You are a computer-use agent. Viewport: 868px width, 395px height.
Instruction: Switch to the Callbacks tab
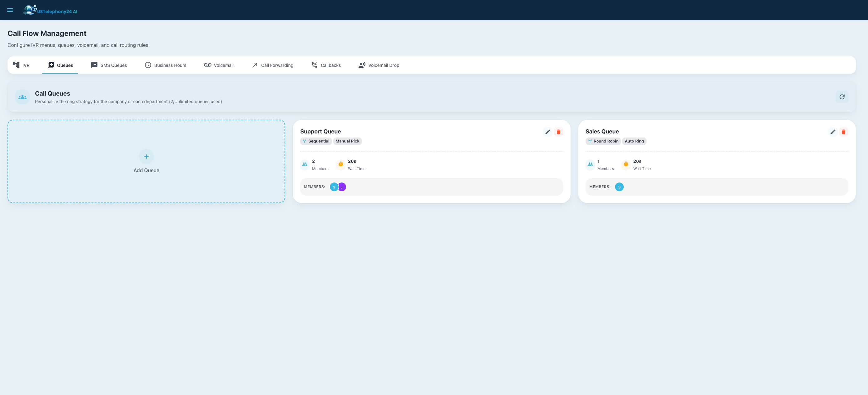click(x=326, y=65)
